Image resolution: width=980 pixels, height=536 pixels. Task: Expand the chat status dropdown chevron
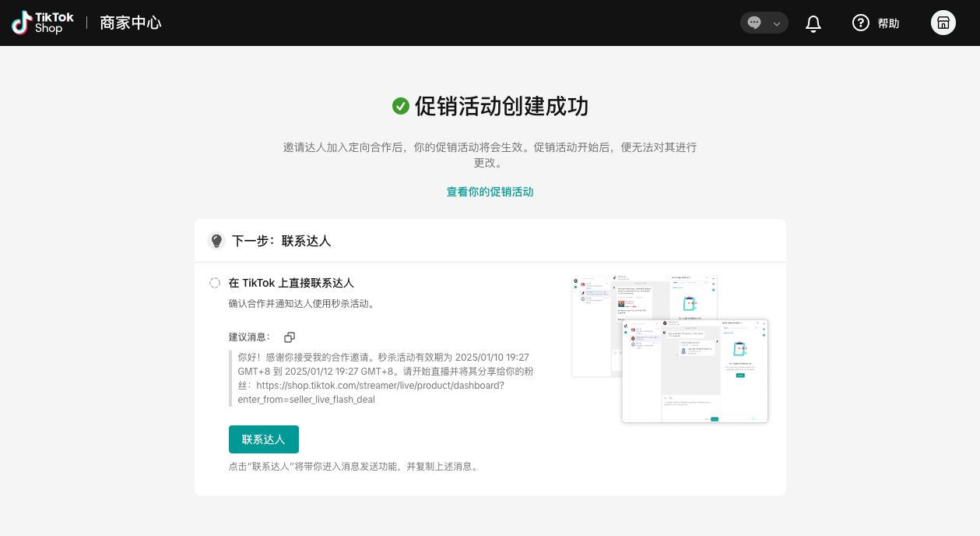click(x=776, y=23)
